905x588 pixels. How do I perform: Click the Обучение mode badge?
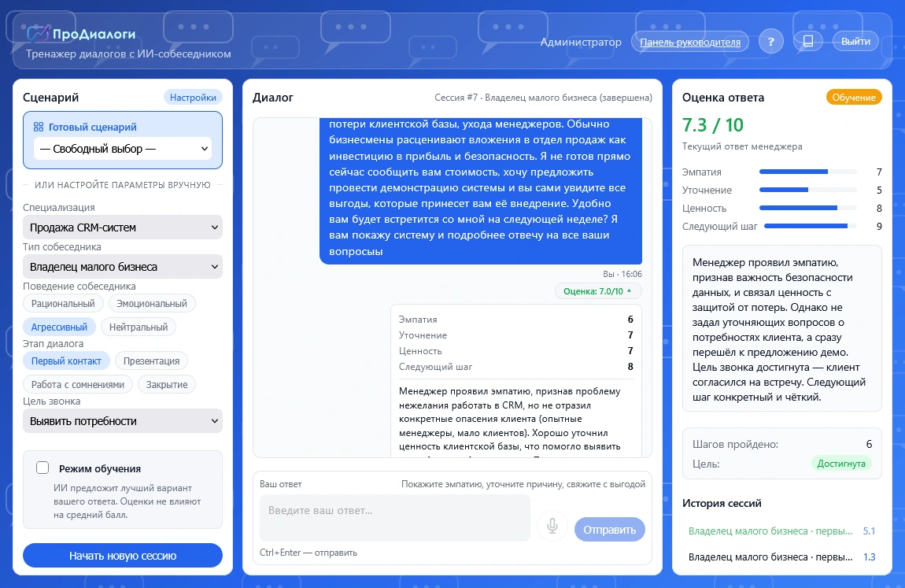(x=854, y=98)
